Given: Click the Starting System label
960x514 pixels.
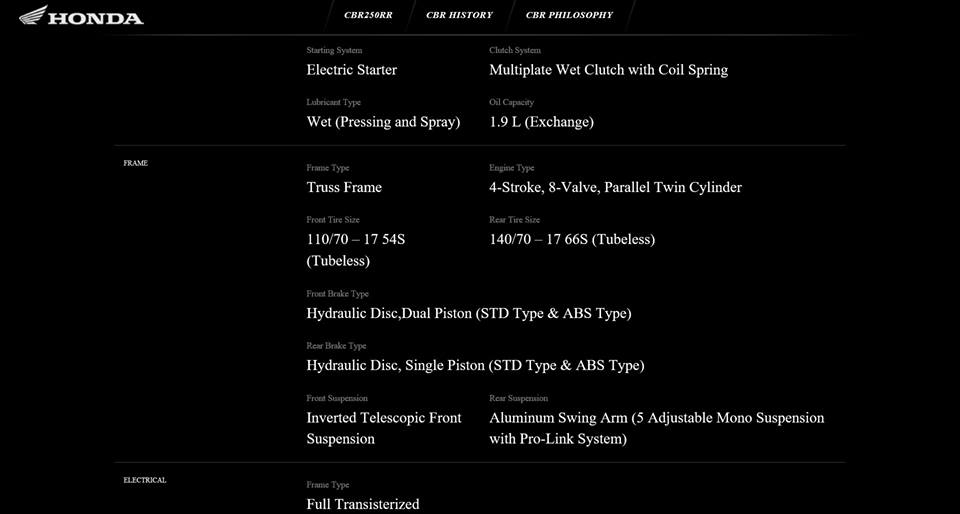Looking at the screenshot, I should pos(334,50).
